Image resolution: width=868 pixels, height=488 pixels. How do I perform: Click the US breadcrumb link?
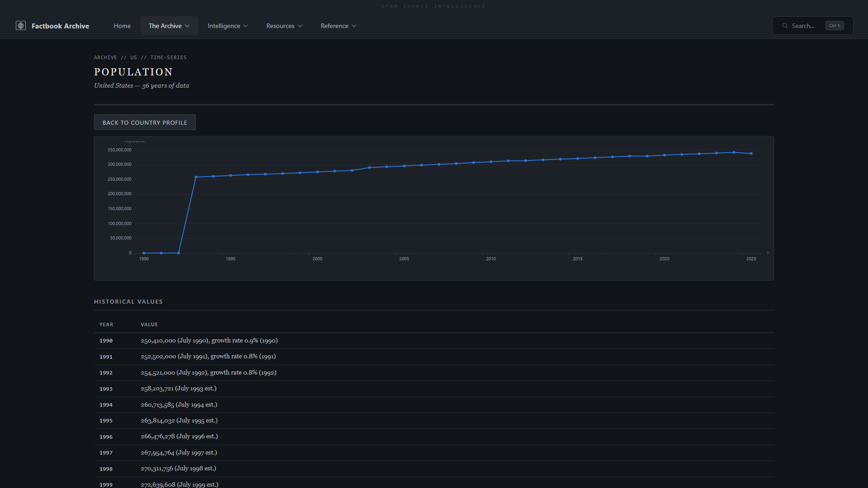[x=133, y=57]
